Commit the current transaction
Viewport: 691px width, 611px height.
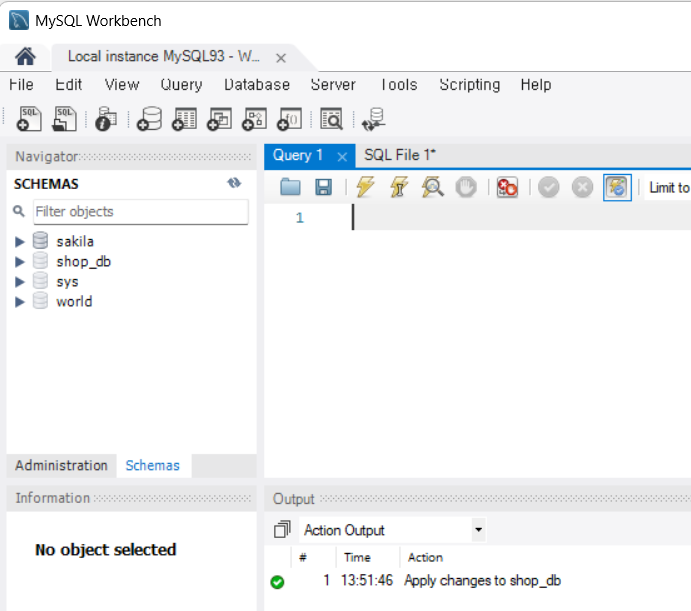pyautogui.click(x=549, y=187)
